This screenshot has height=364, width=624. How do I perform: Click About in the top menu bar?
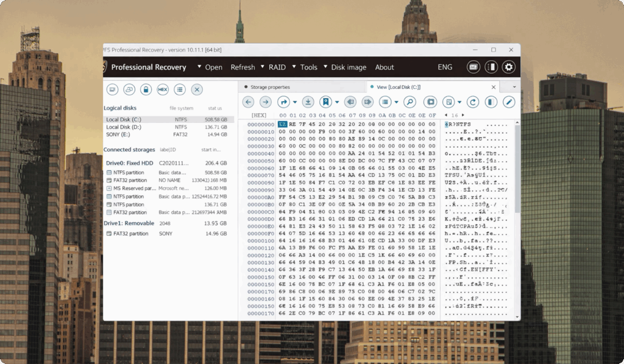[385, 67]
